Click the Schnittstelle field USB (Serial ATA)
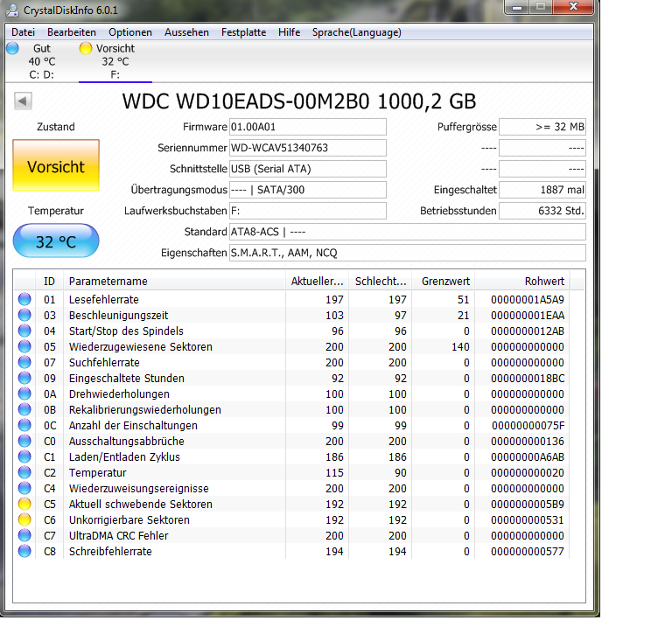This screenshot has width=672, height=620. coord(308,169)
